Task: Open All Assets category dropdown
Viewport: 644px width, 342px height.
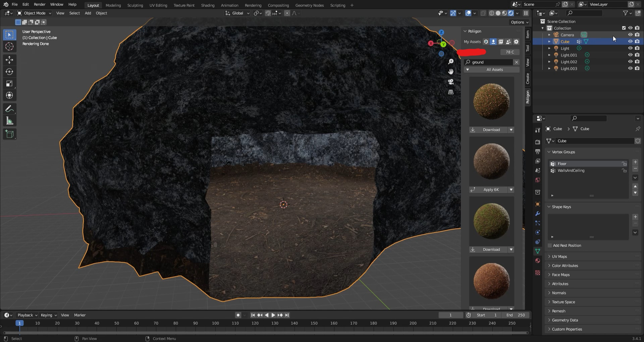Action: [492, 70]
